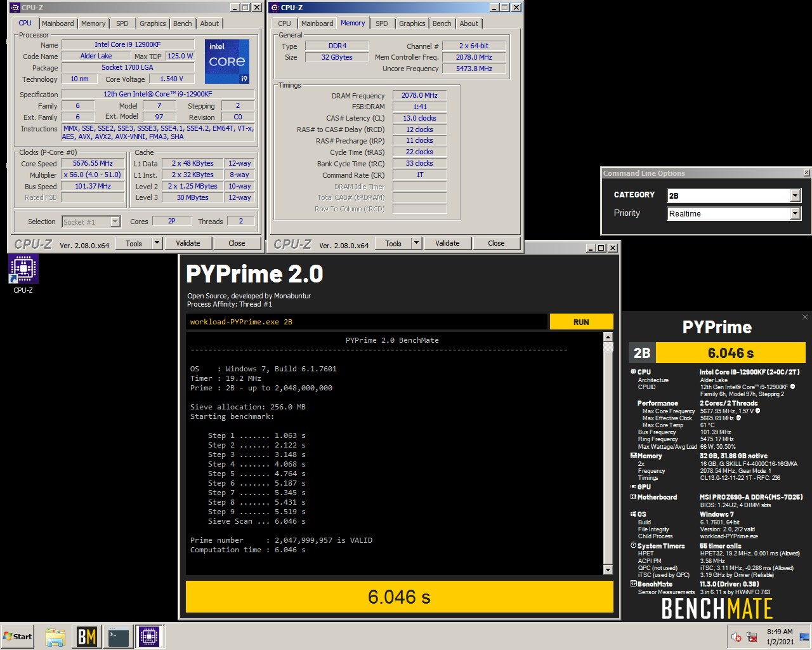Open Windows Explorer from the taskbar
The image size is (812, 650).
point(55,637)
